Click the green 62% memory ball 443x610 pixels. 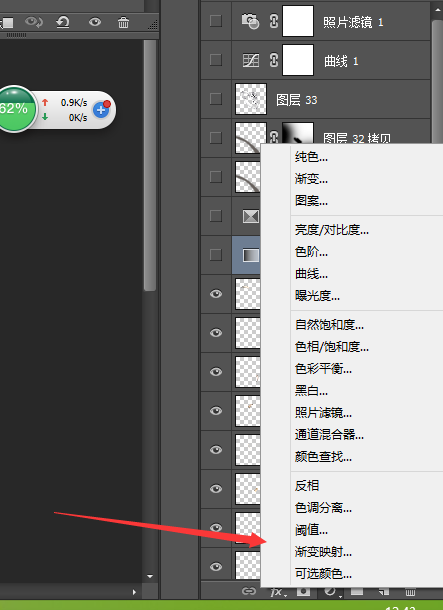[15, 109]
